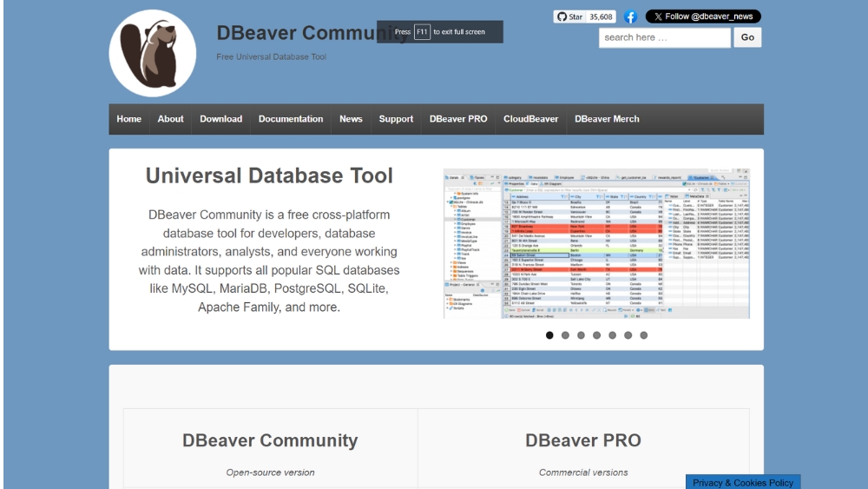This screenshot has width=868, height=489.
Task: Select the fifth carousel dot
Action: [612, 335]
